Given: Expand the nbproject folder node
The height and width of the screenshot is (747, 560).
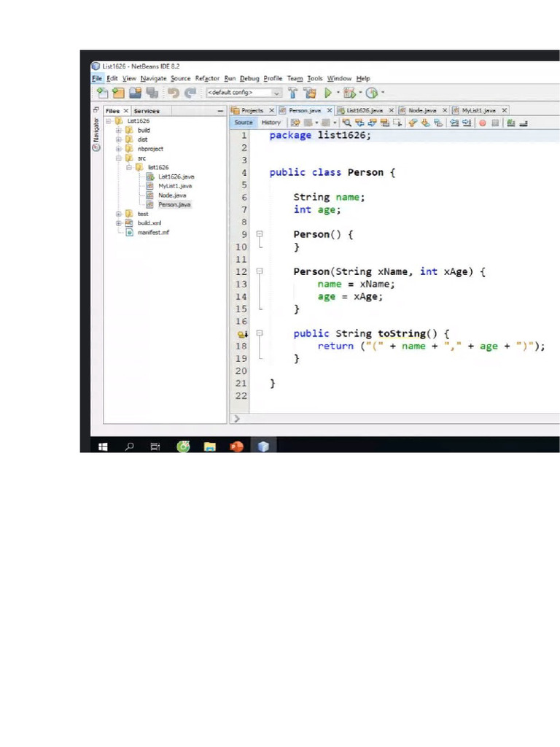Looking at the screenshot, I should pyautogui.click(x=118, y=149).
